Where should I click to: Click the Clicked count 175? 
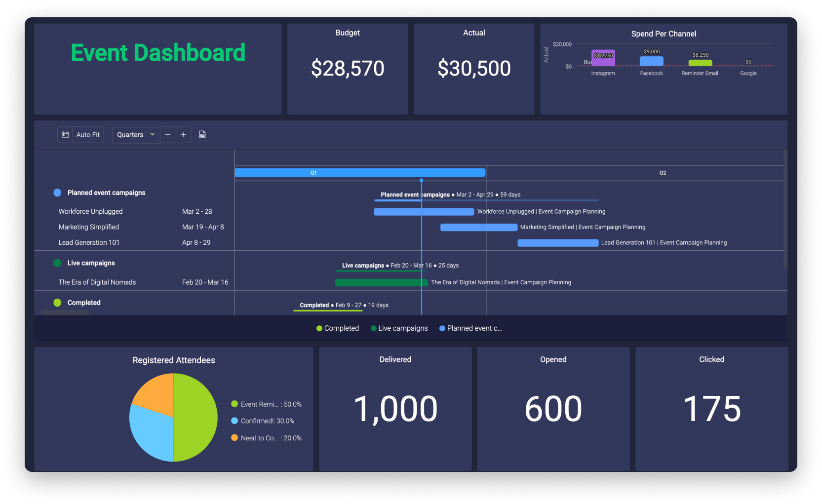pyautogui.click(x=712, y=409)
